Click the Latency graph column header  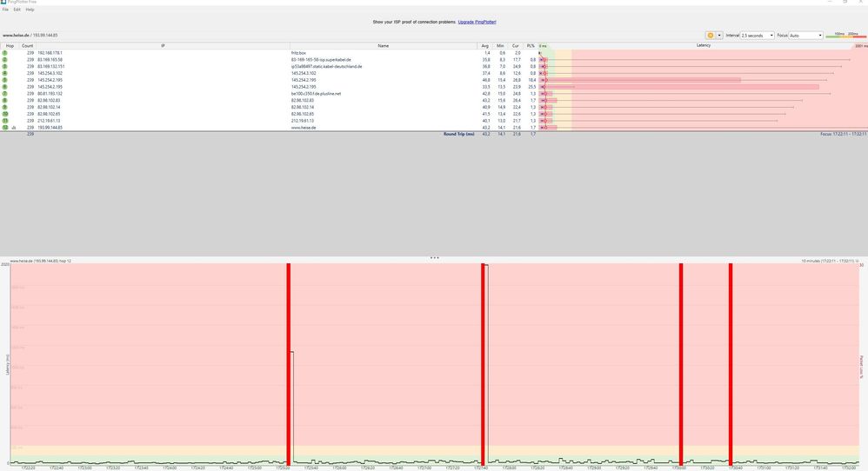point(703,46)
